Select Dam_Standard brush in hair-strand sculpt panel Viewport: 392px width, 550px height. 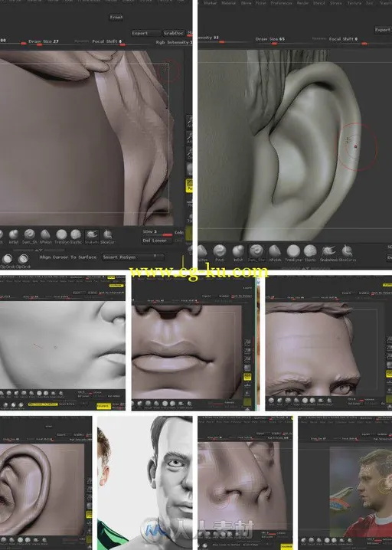tap(29, 236)
